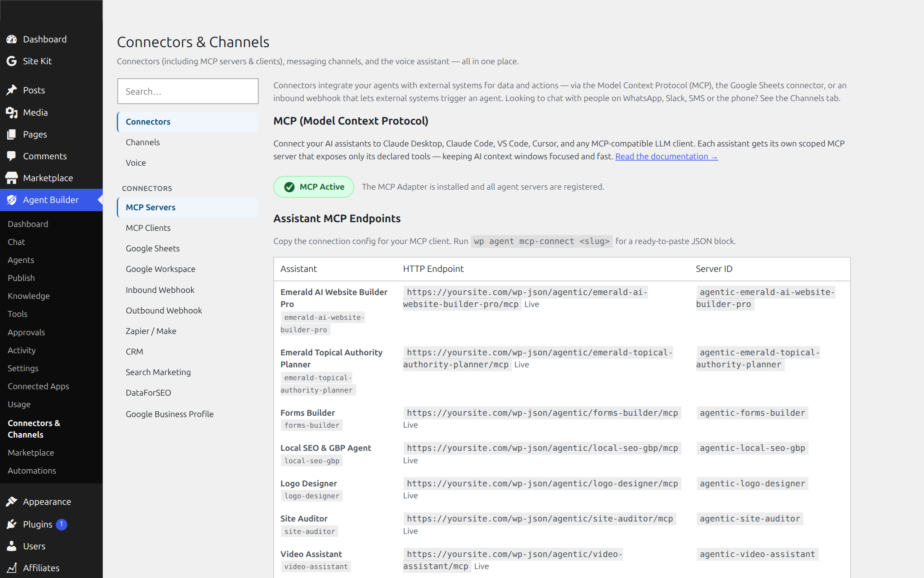Open the DataForSEO connector
Image resolution: width=924 pixels, height=578 pixels.
[x=187, y=393]
